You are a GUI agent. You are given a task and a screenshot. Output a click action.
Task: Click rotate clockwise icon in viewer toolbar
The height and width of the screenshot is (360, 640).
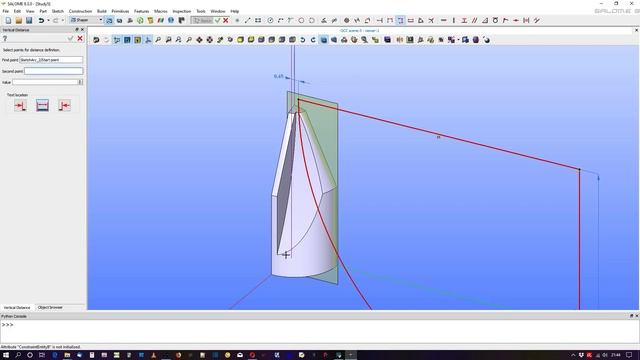point(313,40)
